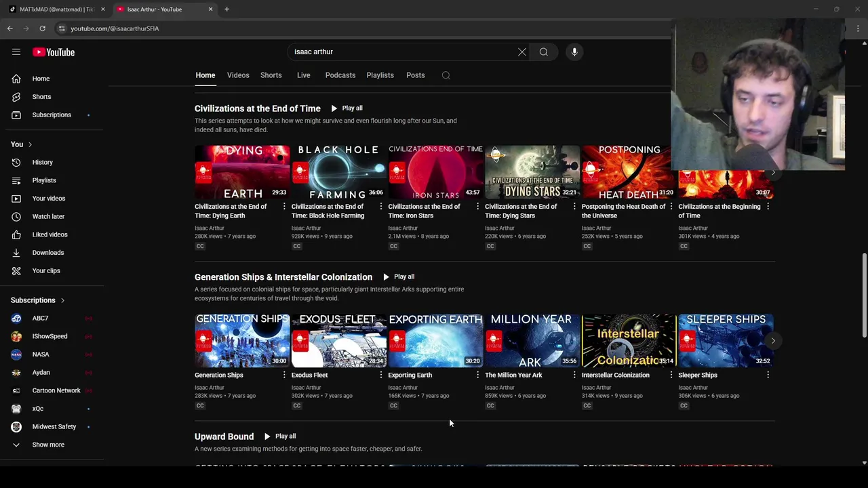Open options menu for Black Hole Farming video
This screenshot has width=868, height=488.
pos(380,207)
